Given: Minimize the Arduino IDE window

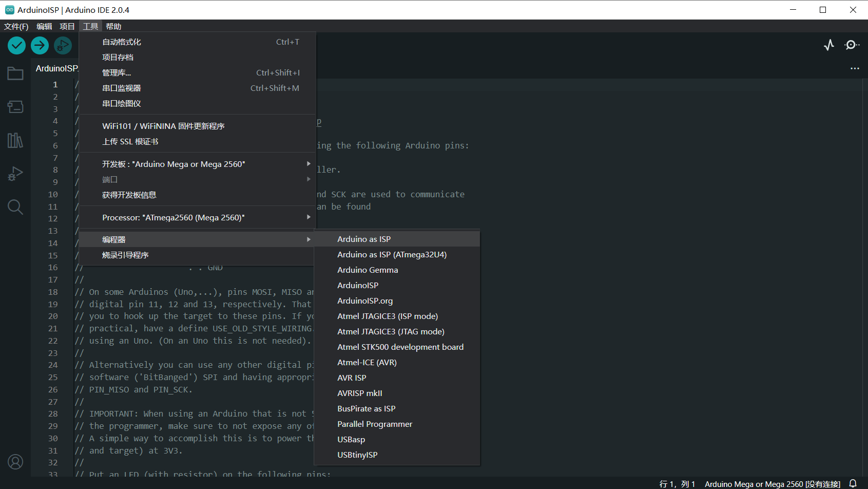Looking at the screenshot, I should (x=793, y=10).
